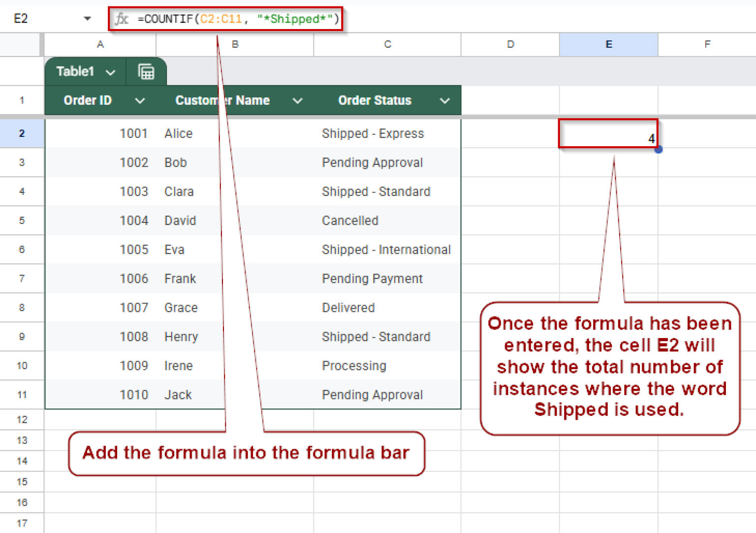
Task: Open the Order ID column filter dropdown
Action: coord(140,100)
